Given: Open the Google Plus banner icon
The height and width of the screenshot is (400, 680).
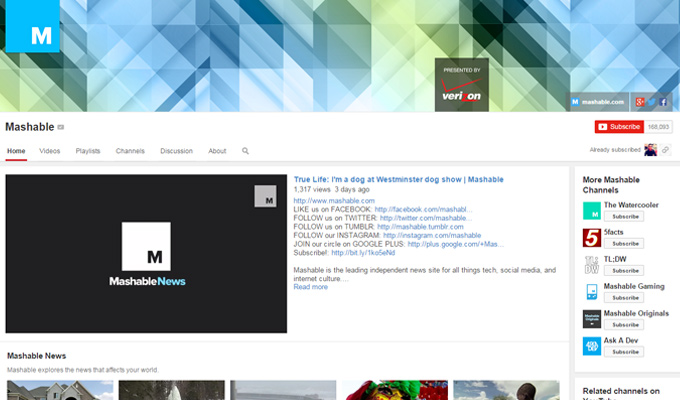Looking at the screenshot, I should point(640,102).
